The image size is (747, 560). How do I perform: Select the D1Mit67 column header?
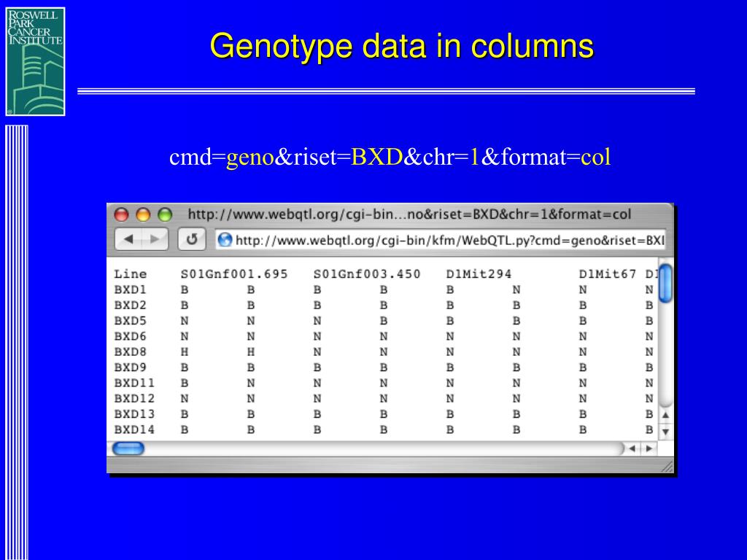coord(608,274)
